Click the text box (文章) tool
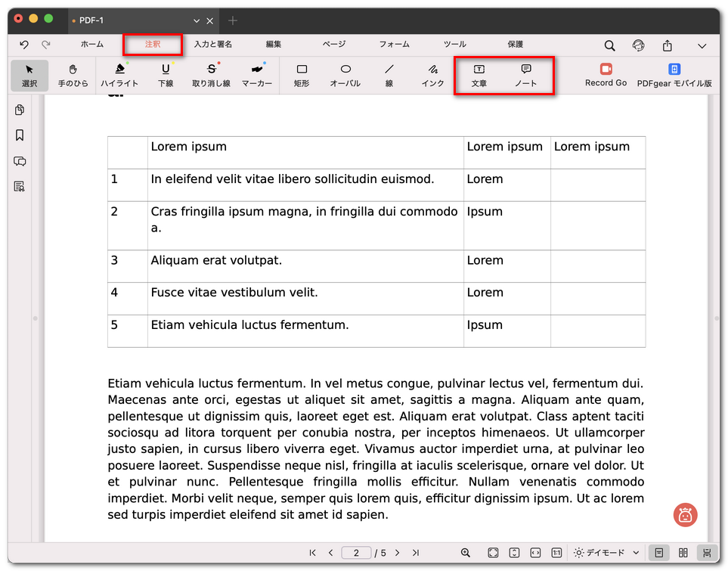The width and height of the screenshot is (728, 571). tap(479, 75)
